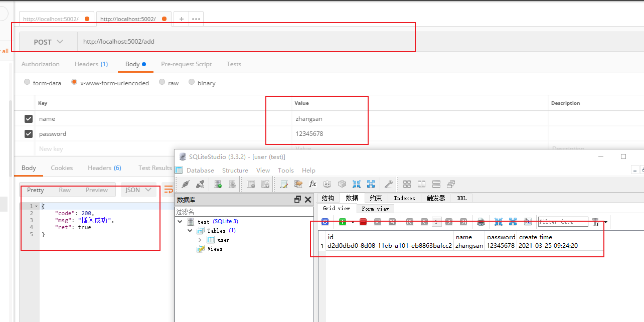Open the POST method dropdown

tap(48, 42)
